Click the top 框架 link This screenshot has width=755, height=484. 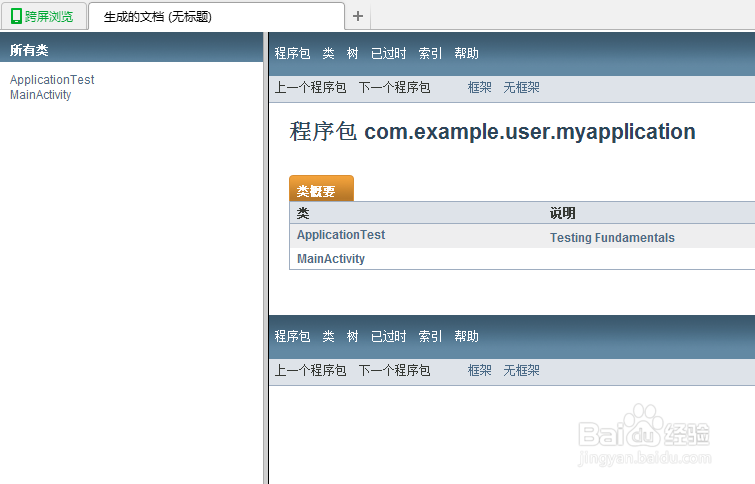click(x=480, y=88)
